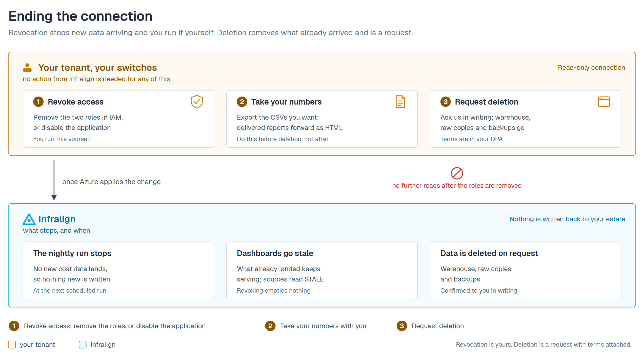Click You run this yourself note
644x357 pixels.
pos(62,139)
